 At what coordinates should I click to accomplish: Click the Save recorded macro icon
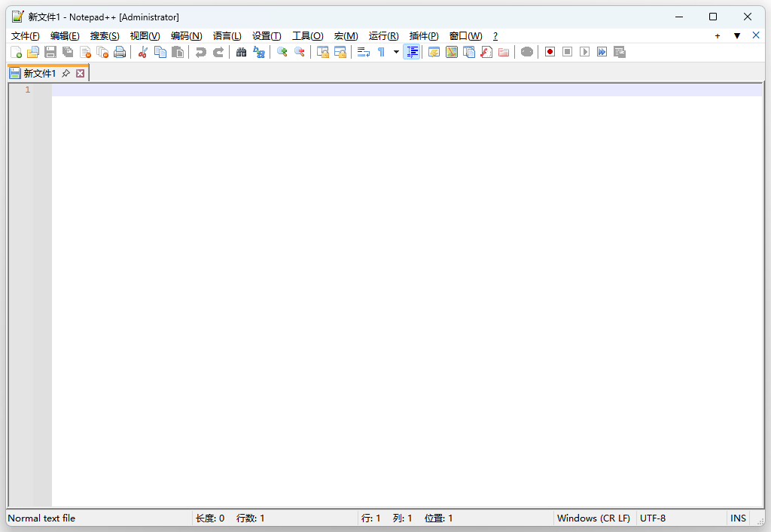[x=620, y=52]
